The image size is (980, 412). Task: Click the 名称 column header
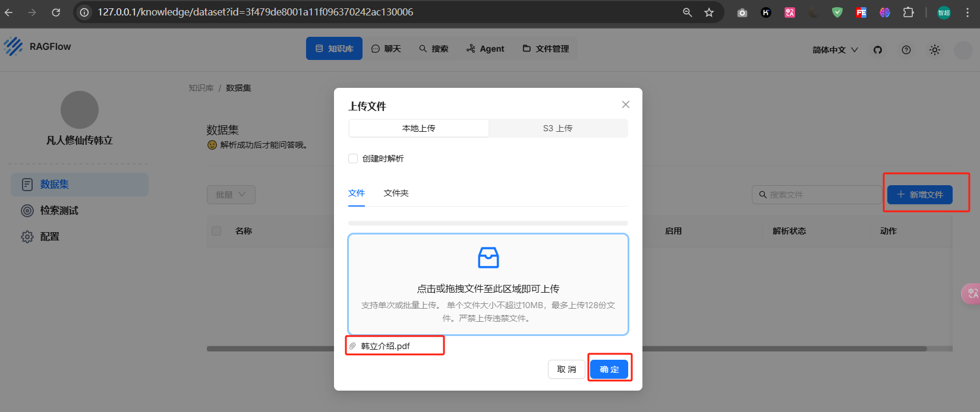(x=244, y=231)
